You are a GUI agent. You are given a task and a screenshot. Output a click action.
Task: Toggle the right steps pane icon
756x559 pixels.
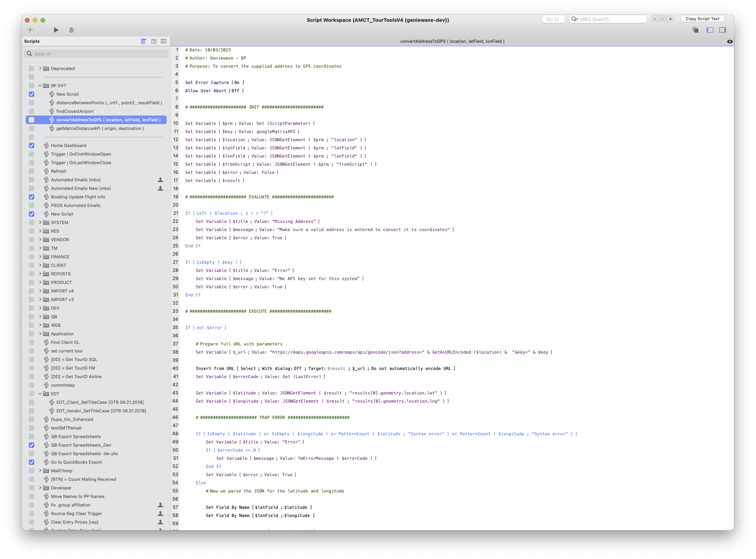pyautogui.click(x=723, y=30)
